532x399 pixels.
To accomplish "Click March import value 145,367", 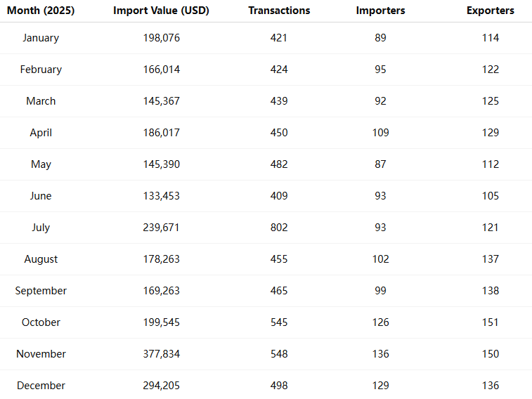I will 161,101.
